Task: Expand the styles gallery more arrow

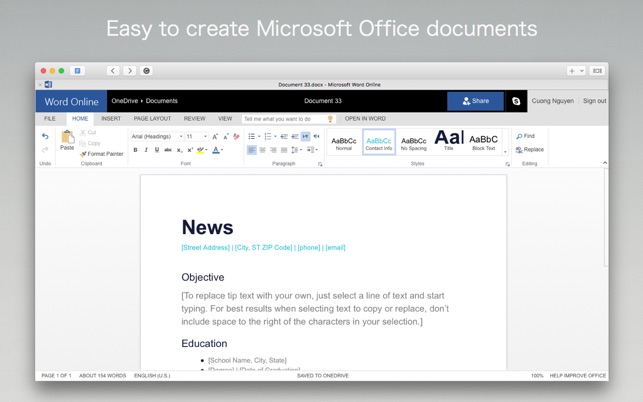Action: coord(505,152)
